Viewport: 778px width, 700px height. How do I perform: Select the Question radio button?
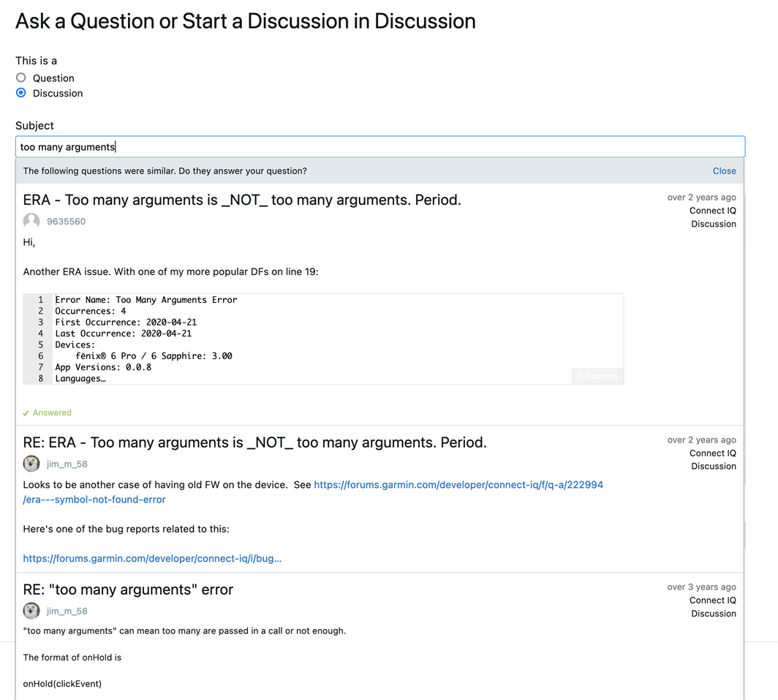21,78
